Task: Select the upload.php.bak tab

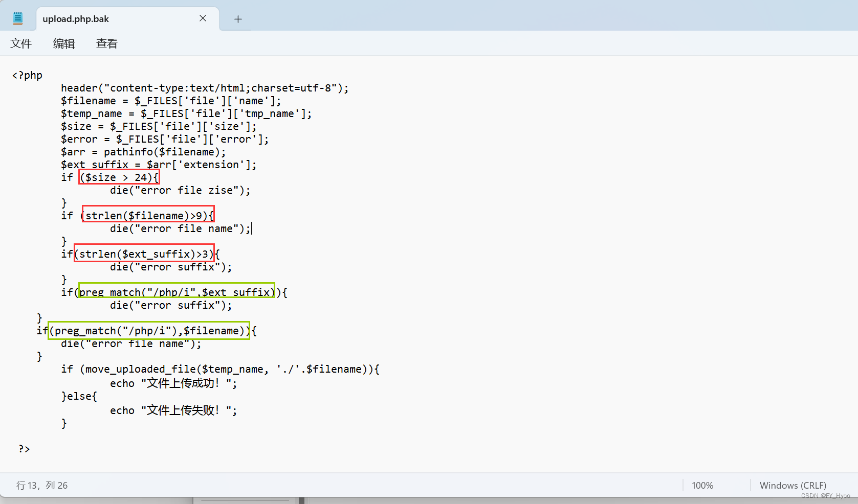Action: (128, 19)
